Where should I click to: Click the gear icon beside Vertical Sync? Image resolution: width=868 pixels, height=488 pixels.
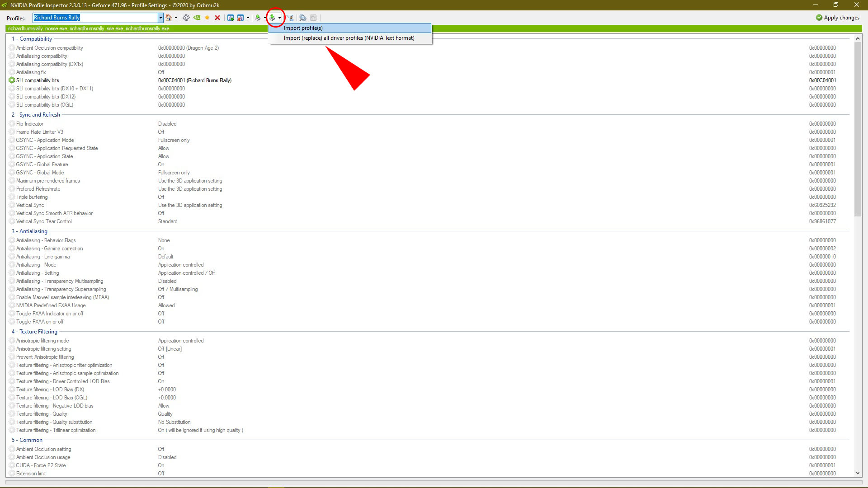click(12, 205)
